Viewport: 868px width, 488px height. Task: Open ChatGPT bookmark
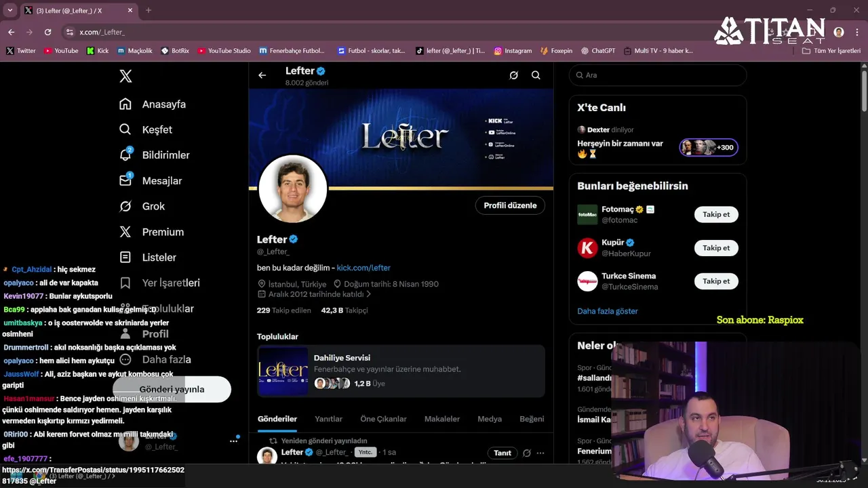point(597,51)
